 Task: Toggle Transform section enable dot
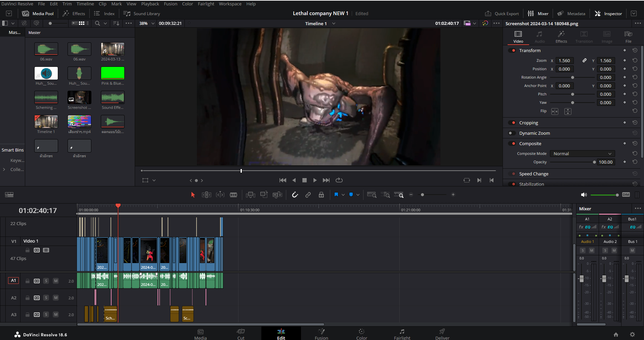coord(512,50)
